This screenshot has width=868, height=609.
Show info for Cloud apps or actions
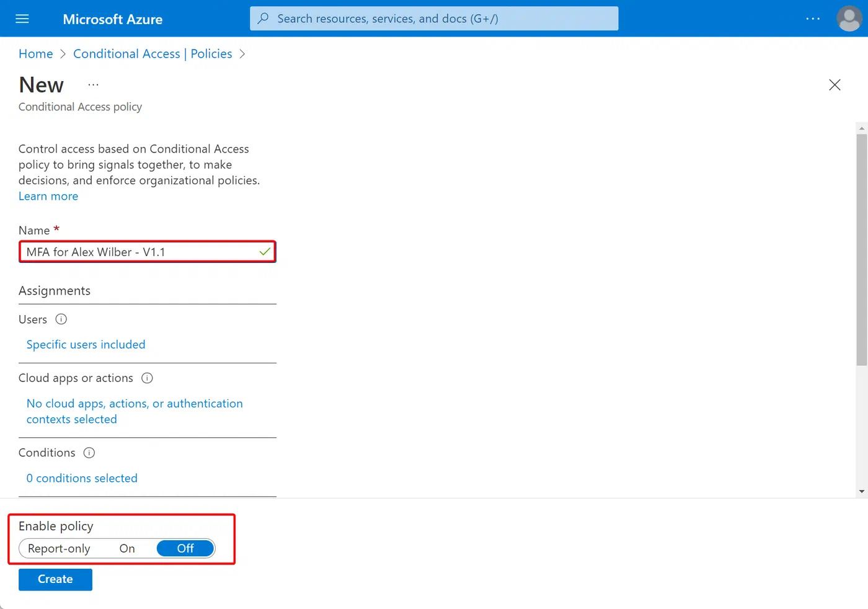click(147, 378)
